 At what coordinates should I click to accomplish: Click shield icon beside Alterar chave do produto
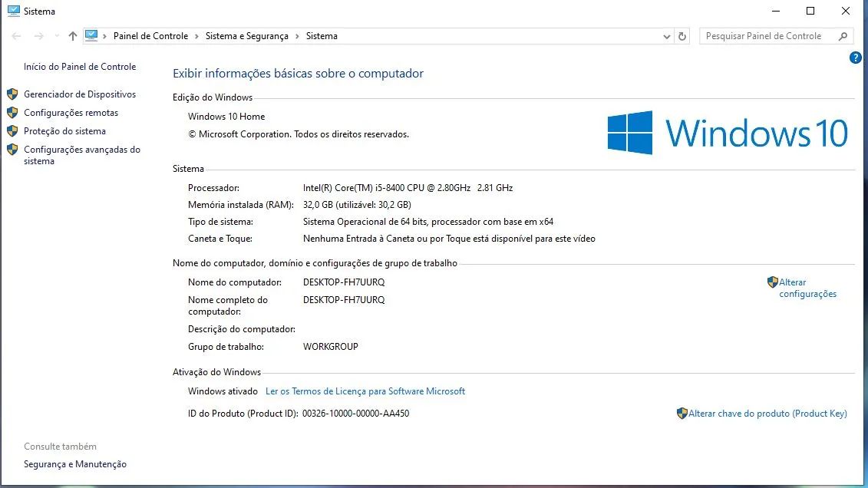coord(682,414)
